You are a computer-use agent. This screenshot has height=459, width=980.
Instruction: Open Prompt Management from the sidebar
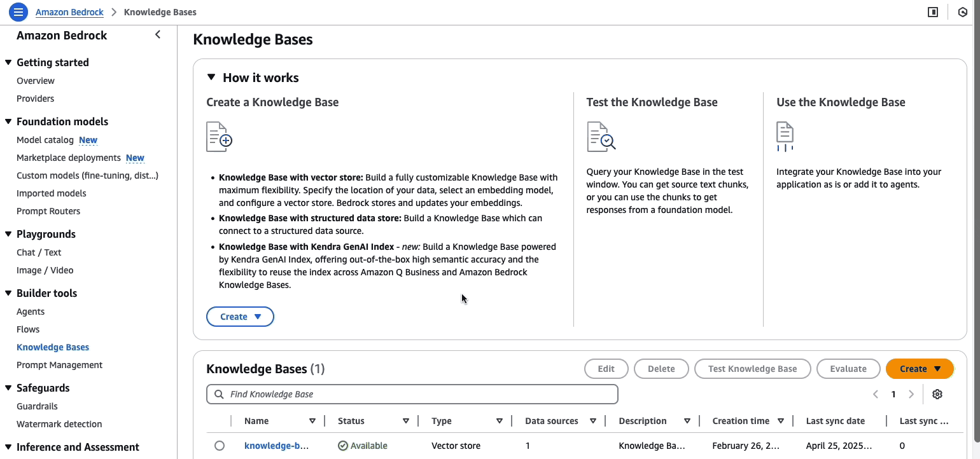[x=59, y=364]
